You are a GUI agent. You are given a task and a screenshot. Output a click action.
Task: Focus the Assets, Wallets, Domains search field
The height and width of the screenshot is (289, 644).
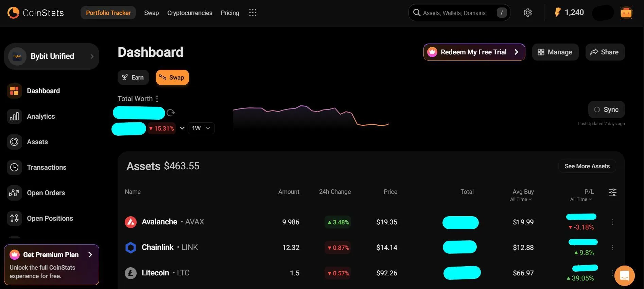click(x=459, y=13)
